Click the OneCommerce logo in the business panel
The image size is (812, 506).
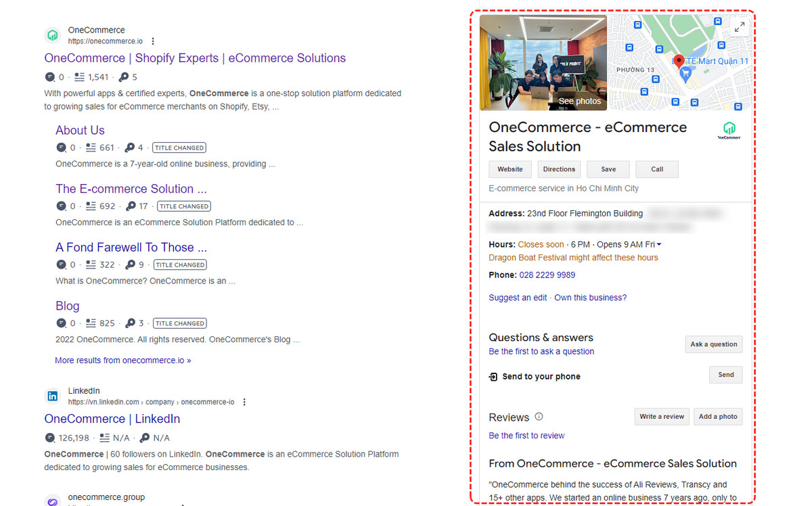point(729,130)
